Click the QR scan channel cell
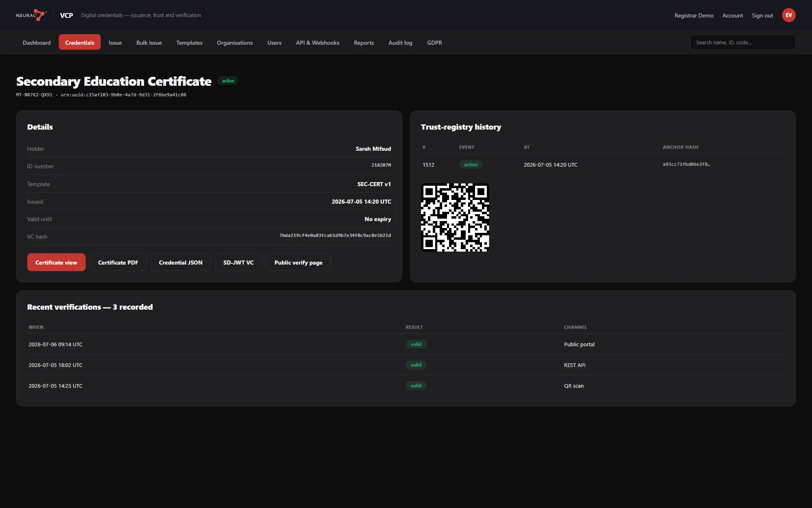The image size is (812, 508). [574, 386]
